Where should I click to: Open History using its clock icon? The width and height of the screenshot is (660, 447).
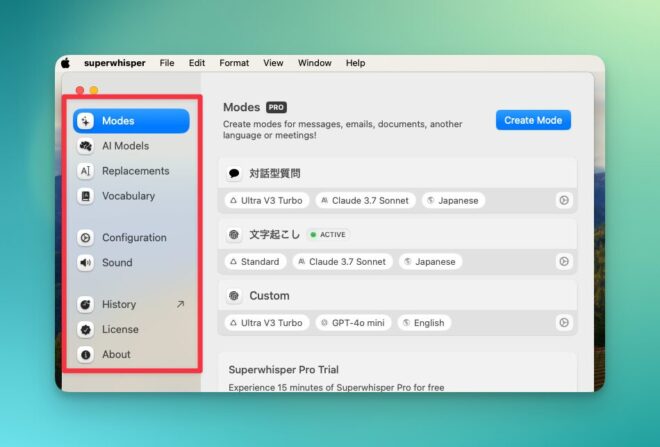point(86,304)
